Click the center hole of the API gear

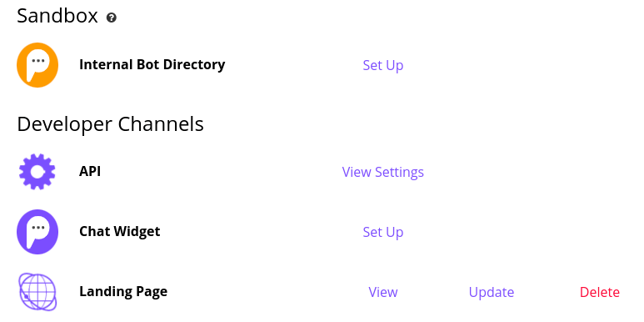pyautogui.click(x=37, y=172)
